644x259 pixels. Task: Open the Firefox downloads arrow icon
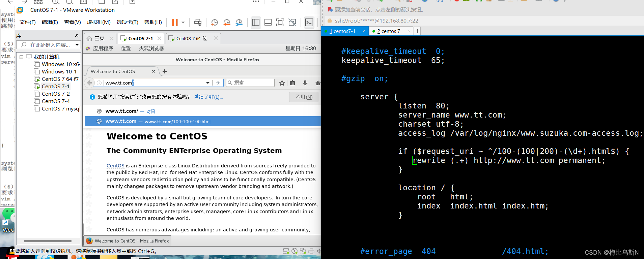pyautogui.click(x=305, y=83)
